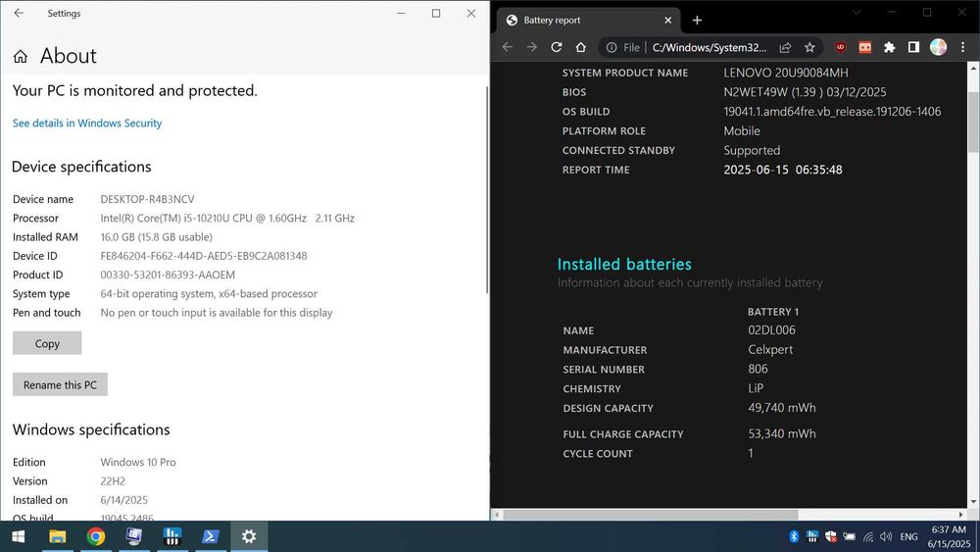The height and width of the screenshot is (552, 980).
Task: Select device name DESKTOP-R4B3NCV text
Action: point(148,199)
